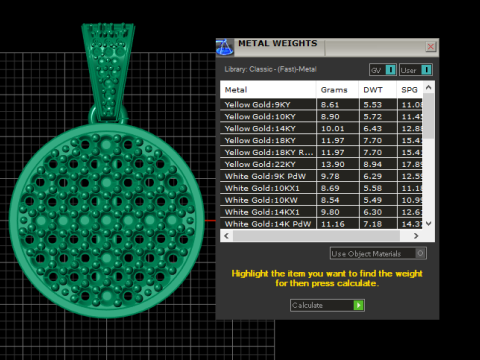Select the round pendant model in the viewport
This screenshot has height=360, width=480.
107,220
